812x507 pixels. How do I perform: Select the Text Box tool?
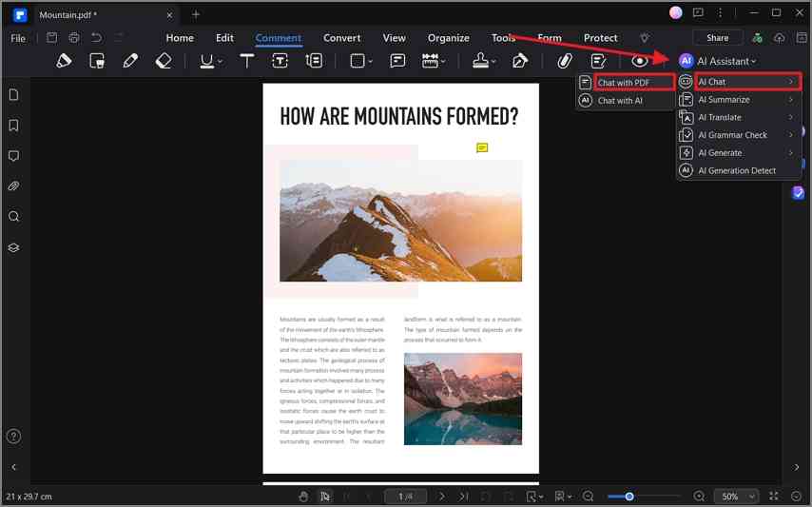click(280, 61)
